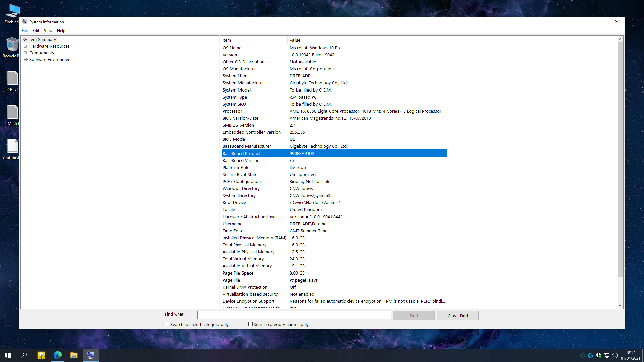Select the System Name row
The height and width of the screenshot is (362, 644).
point(334,76)
